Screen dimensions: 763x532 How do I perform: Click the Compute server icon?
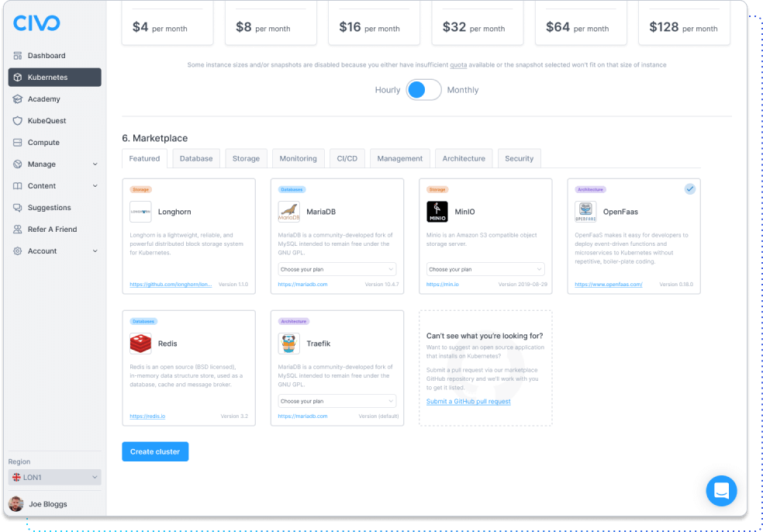(18, 142)
